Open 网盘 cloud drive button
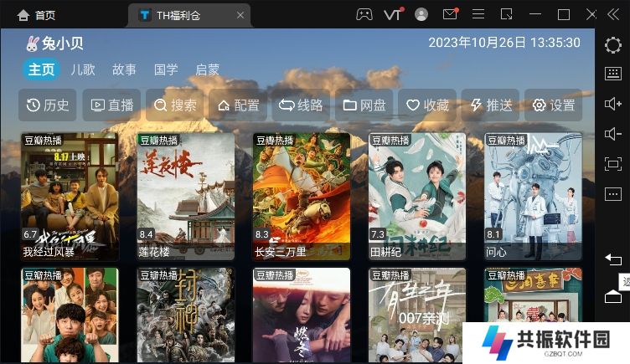This screenshot has height=364, width=630. tap(364, 105)
